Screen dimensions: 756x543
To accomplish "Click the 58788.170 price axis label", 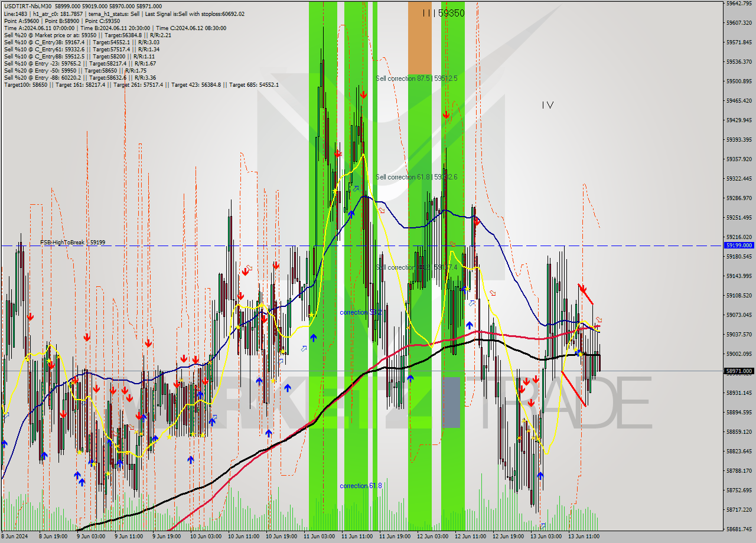I will [x=739, y=470].
